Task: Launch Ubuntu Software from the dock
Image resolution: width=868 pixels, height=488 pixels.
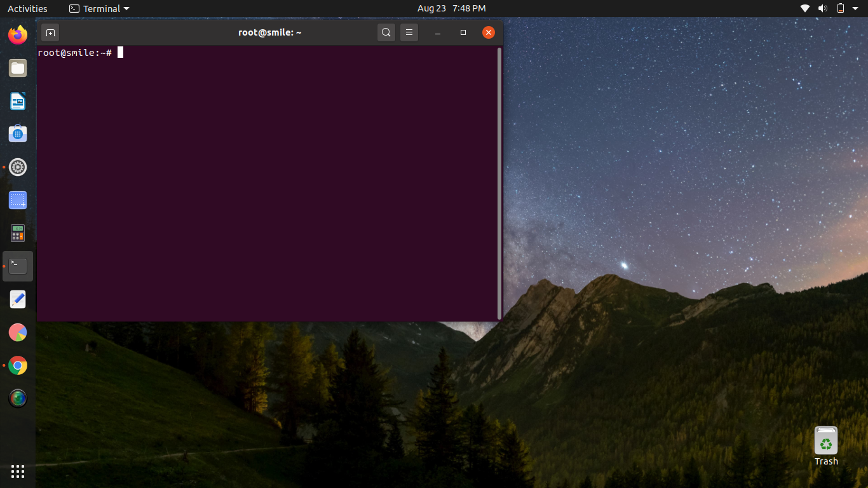Action: pyautogui.click(x=17, y=133)
